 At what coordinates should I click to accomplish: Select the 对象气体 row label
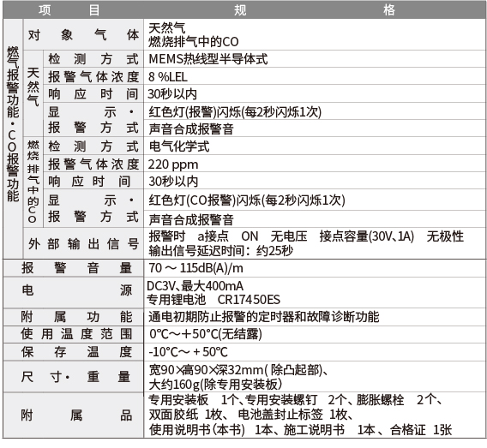(83, 35)
